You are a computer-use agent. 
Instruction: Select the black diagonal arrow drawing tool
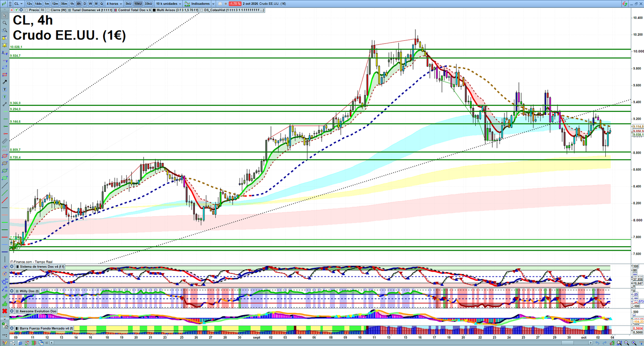(4, 82)
